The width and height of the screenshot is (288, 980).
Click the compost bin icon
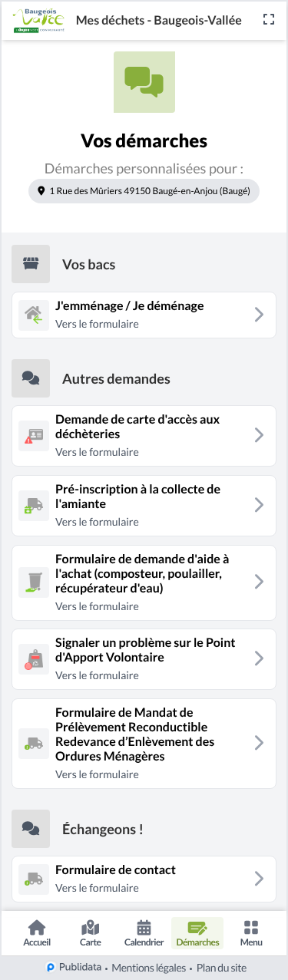pos(34,582)
